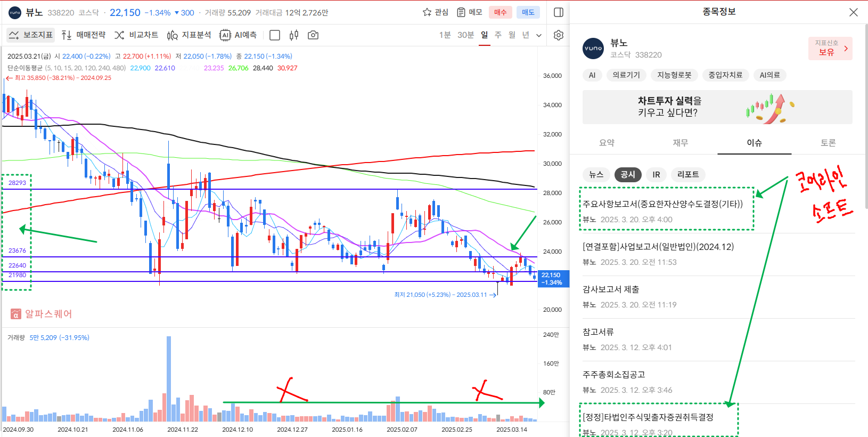Click the 뷰노 logo in title bar
This screenshot has width=868, height=437.
pyautogui.click(x=15, y=12)
